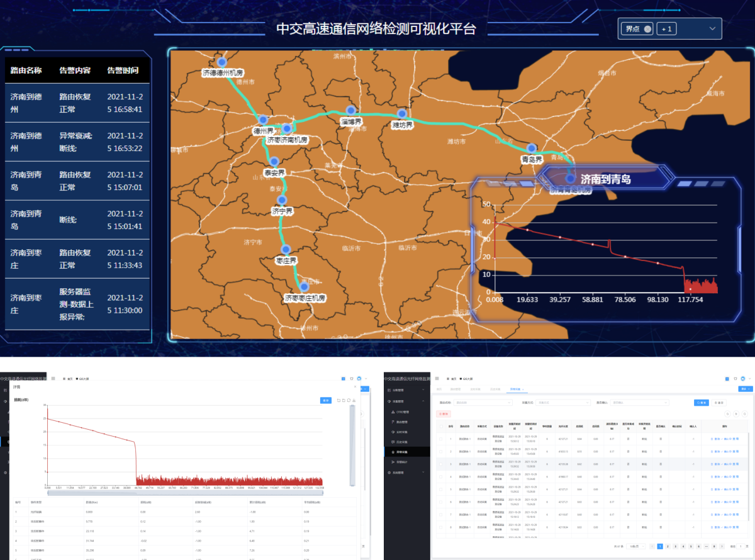Screen dimensions: 755x560
Task: Collapse 采集管理 sidebar group
Action: [407, 401]
